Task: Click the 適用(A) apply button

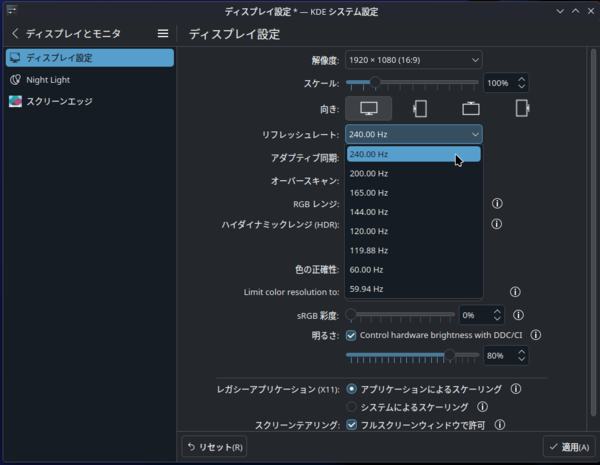Action: coord(569,447)
